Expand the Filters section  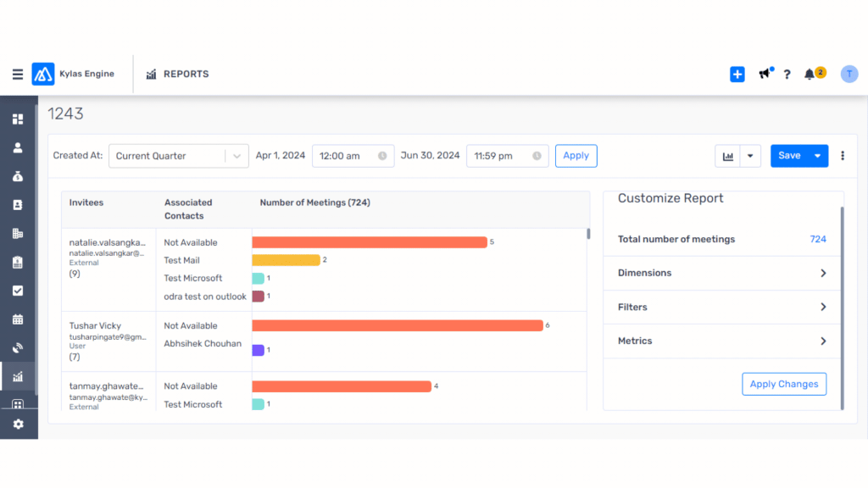point(721,307)
